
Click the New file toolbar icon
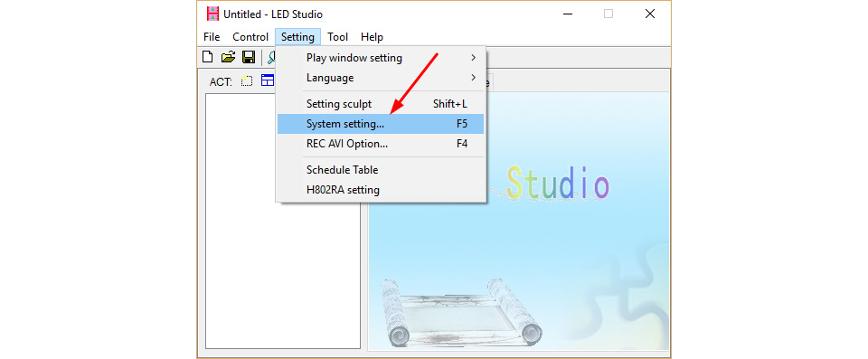(208, 56)
